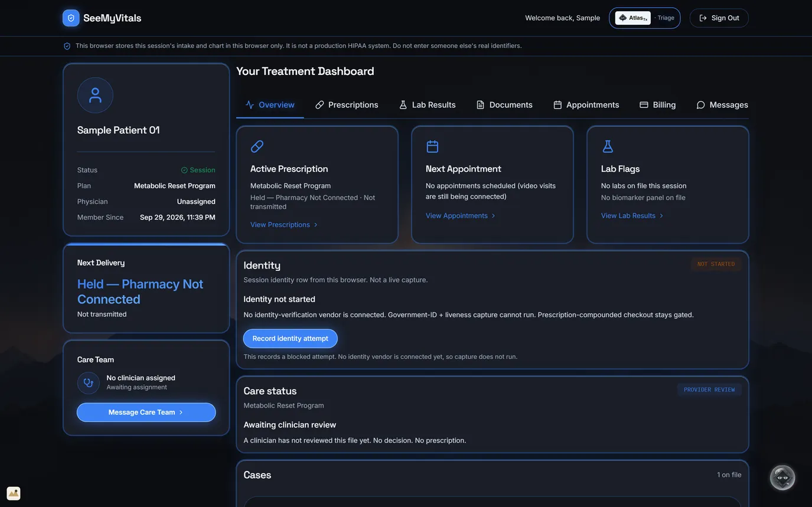Switch to the Billing tab
This screenshot has width=812, height=507.
point(658,104)
